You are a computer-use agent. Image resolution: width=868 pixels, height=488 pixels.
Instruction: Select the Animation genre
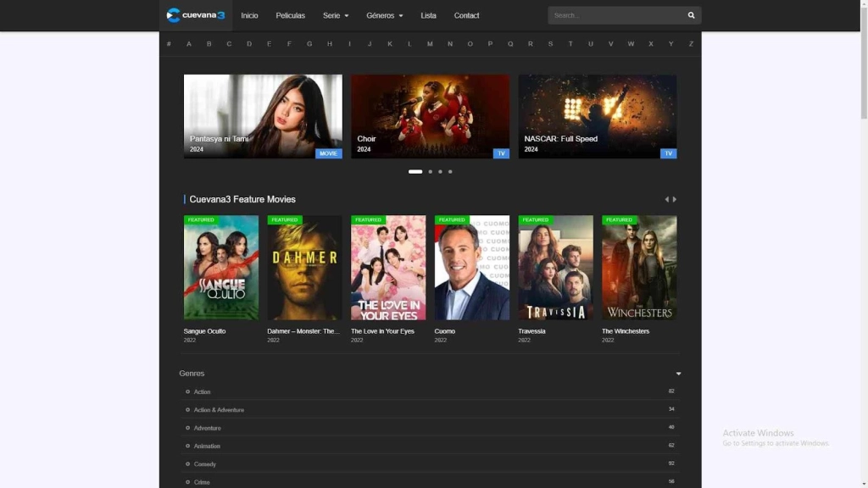click(x=207, y=446)
